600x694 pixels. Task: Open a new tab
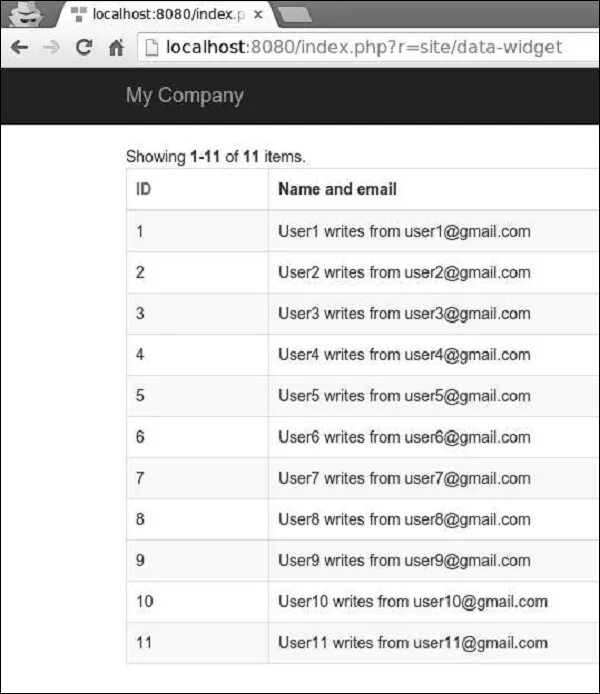tap(296, 15)
